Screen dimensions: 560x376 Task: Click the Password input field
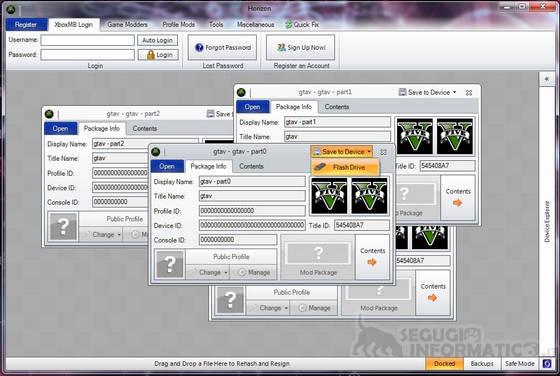88,55
